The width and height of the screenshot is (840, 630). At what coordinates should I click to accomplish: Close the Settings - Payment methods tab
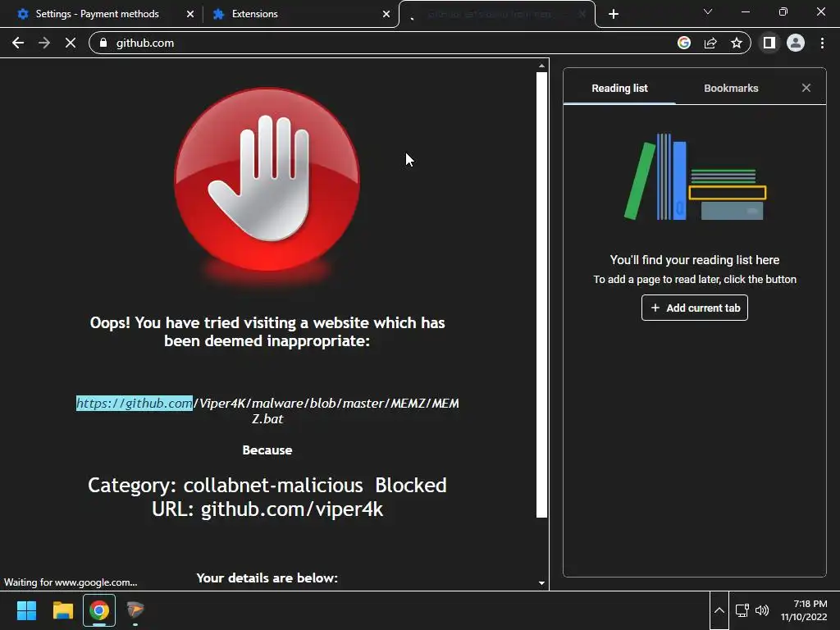(190, 14)
